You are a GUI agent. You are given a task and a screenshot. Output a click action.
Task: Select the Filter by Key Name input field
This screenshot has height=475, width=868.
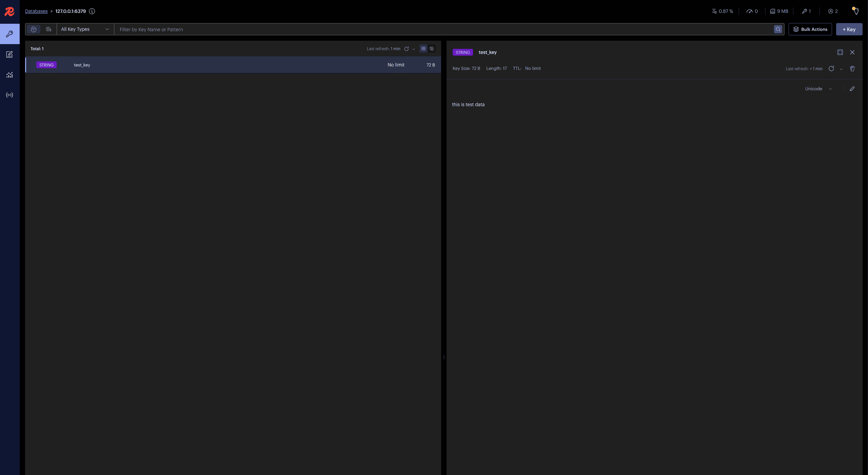point(445,29)
